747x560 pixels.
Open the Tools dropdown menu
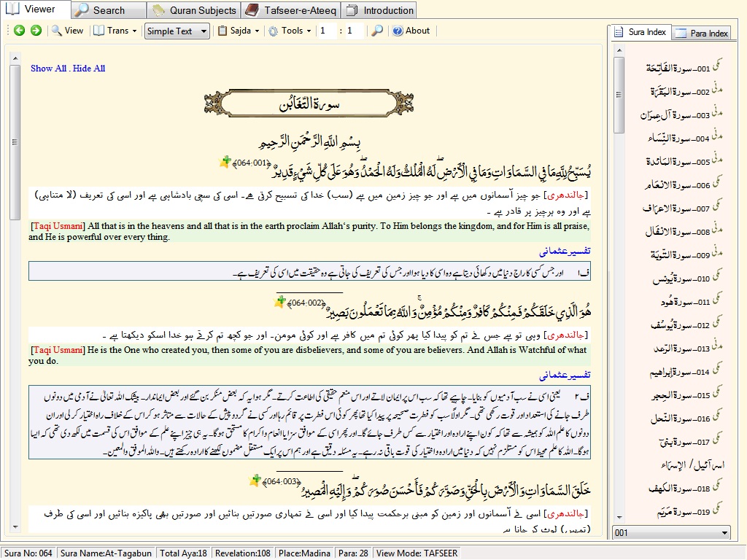[x=290, y=31]
